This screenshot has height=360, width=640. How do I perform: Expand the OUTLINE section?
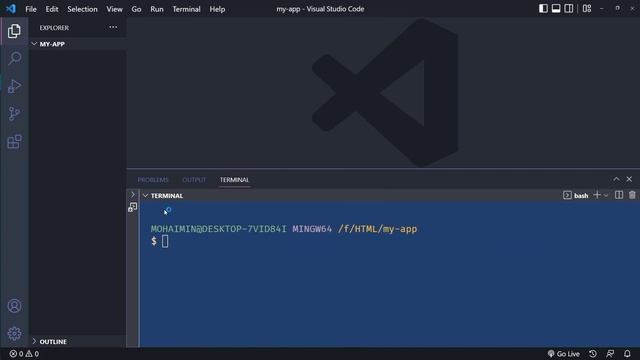pyautogui.click(x=77, y=341)
